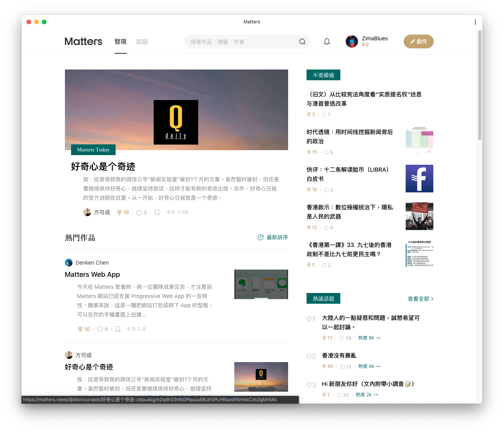Click the 最新排序 clock icon

coord(260,237)
